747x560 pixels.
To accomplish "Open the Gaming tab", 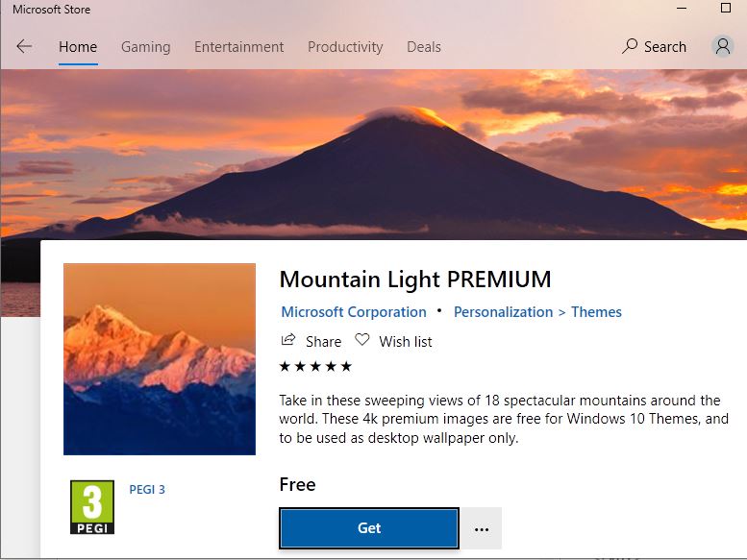I will coord(145,46).
